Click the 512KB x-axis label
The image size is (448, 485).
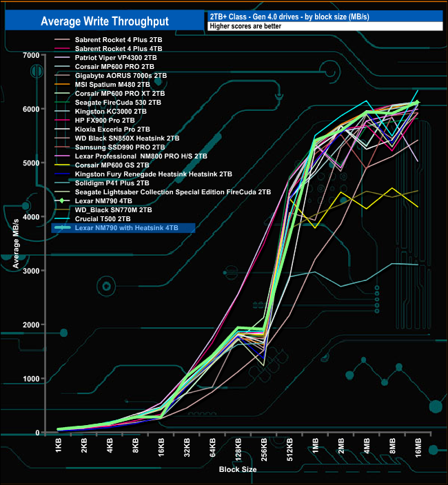point(289,450)
